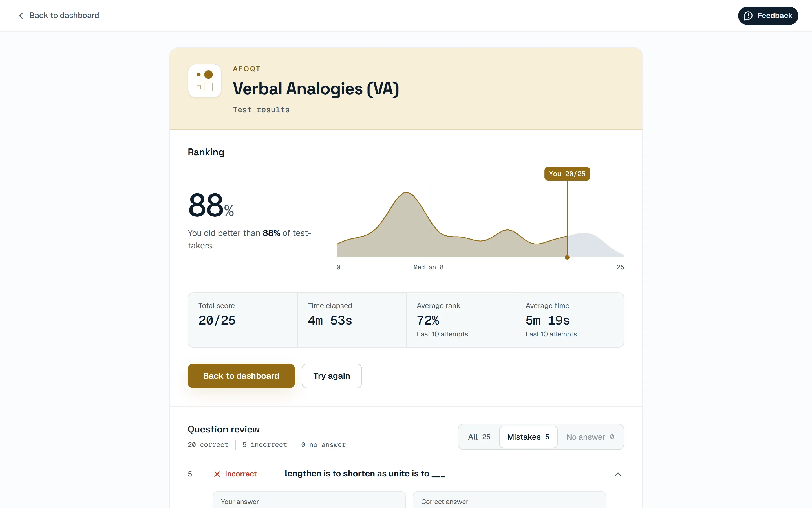The image size is (812, 508).
Task: Click the Try again button
Action: pos(332,376)
